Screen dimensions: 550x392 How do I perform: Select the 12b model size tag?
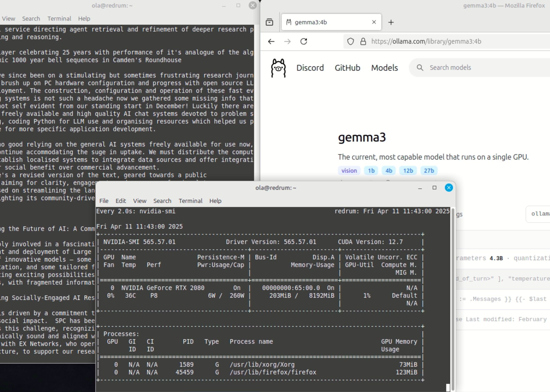[x=408, y=171]
